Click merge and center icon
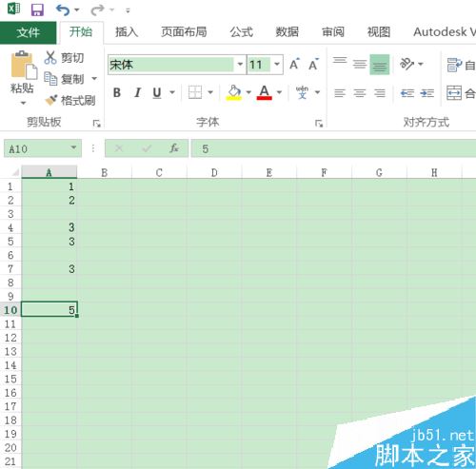 point(454,93)
